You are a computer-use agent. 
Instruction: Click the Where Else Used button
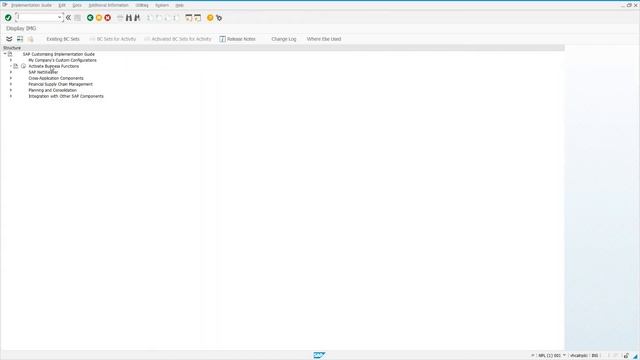[324, 39]
